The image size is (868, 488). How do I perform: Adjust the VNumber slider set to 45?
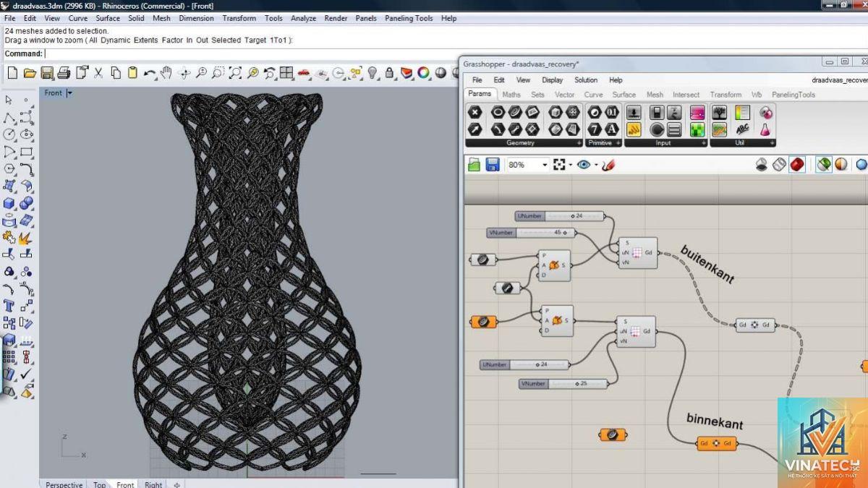532,233
